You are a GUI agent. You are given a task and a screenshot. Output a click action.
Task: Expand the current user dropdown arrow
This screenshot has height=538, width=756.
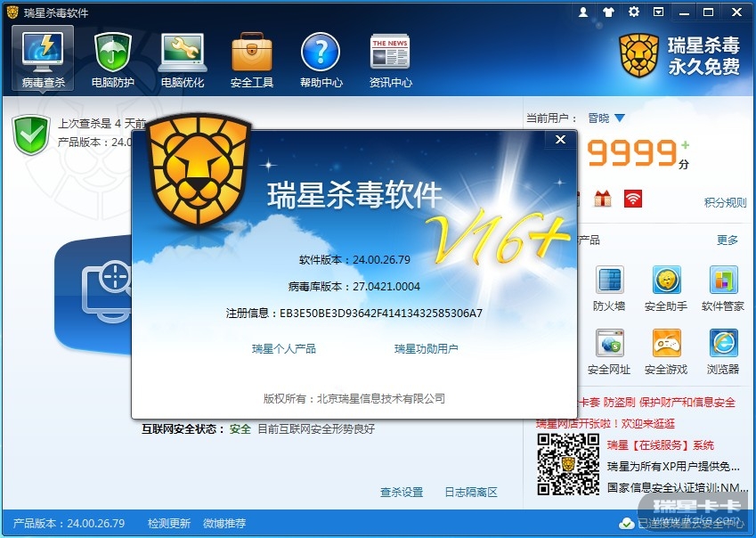point(620,118)
